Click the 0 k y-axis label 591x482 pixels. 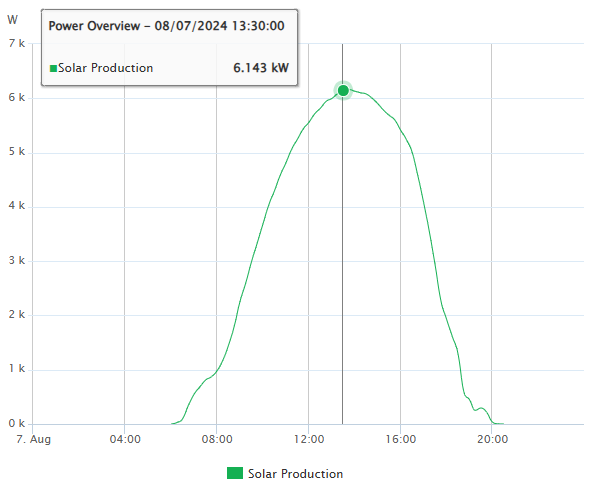[x=17, y=423]
